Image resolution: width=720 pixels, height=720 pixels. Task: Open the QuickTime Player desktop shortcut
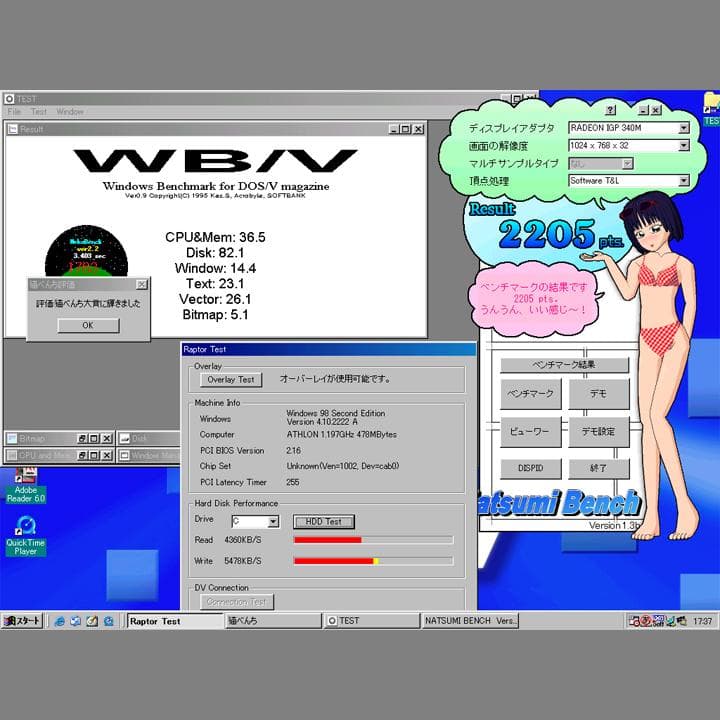26,536
